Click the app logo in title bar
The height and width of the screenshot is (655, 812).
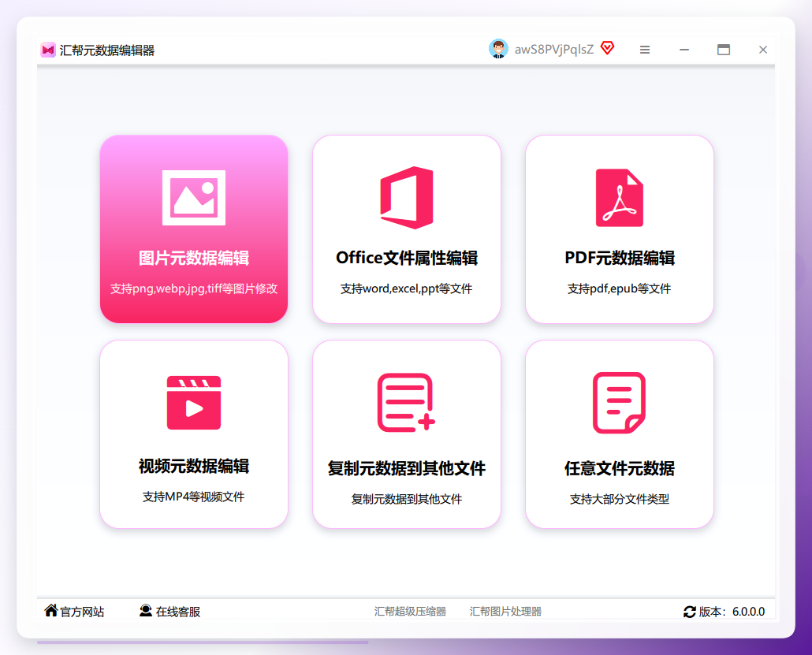pyautogui.click(x=48, y=50)
